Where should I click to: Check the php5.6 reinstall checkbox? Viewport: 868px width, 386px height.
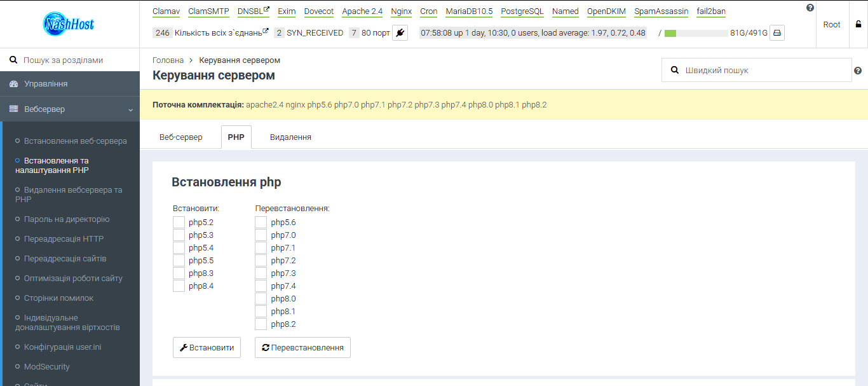261,222
